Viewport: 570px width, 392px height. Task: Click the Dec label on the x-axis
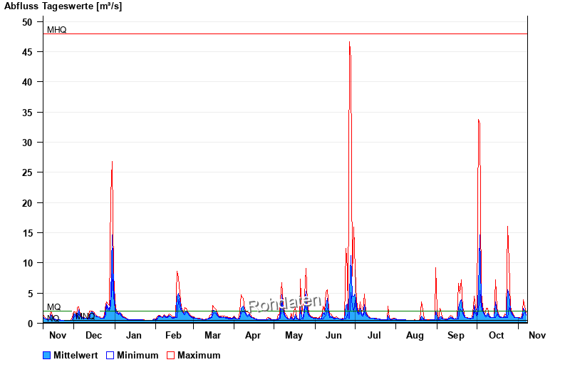[x=93, y=335]
